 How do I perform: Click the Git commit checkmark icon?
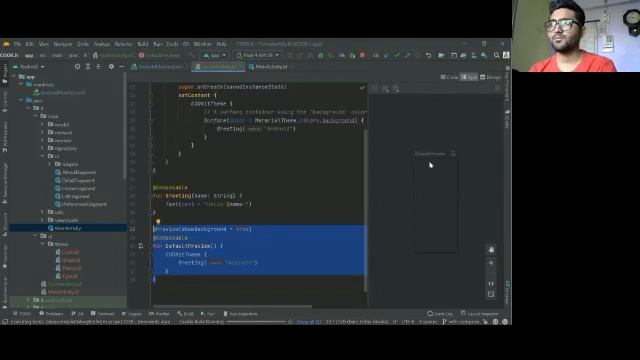(x=397, y=55)
